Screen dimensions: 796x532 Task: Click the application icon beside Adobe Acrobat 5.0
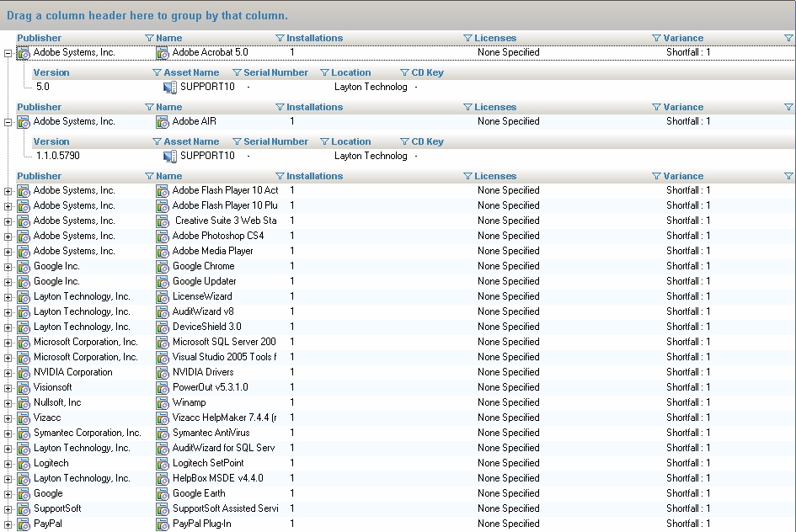pos(163,53)
